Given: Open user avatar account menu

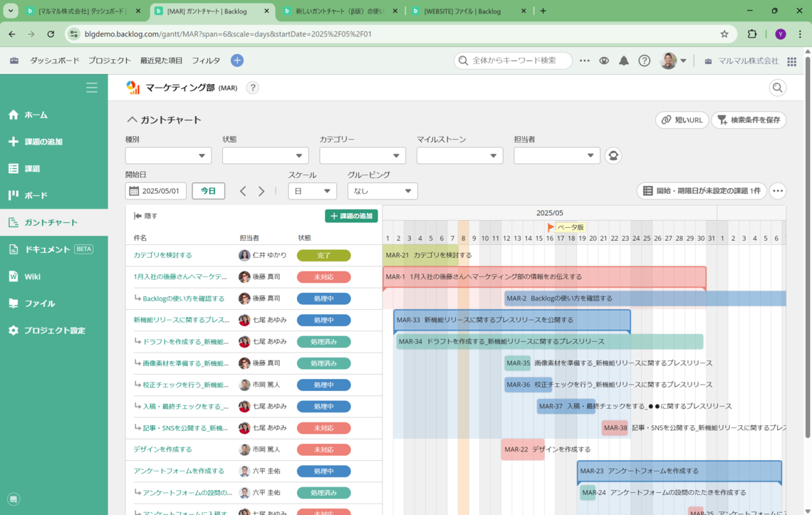Looking at the screenshot, I should click(x=673, y=61).
